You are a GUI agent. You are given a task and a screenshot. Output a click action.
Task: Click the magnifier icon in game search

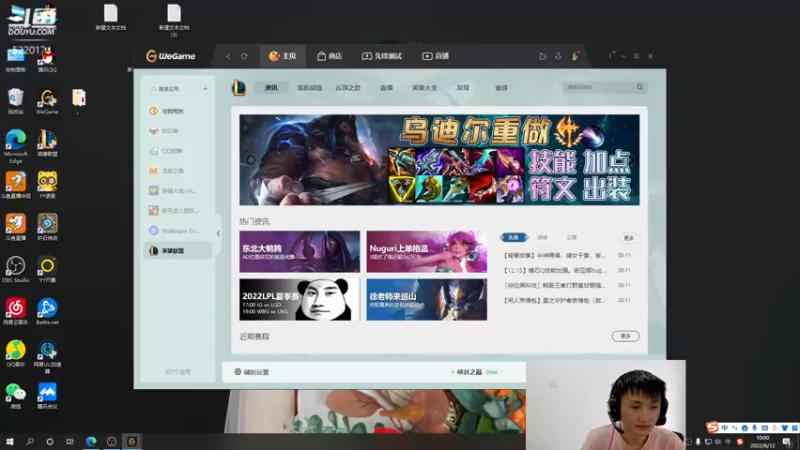[x=640, y=87]
